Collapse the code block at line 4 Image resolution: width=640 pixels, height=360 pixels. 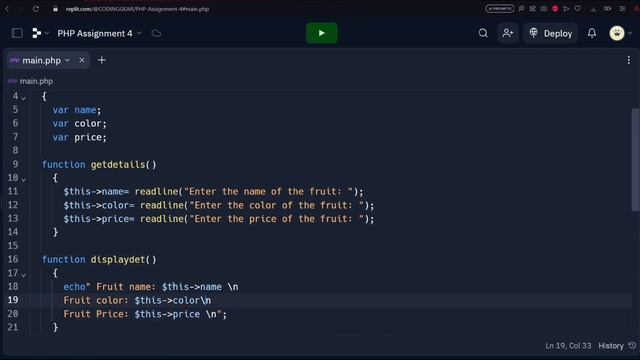[24, 98]
